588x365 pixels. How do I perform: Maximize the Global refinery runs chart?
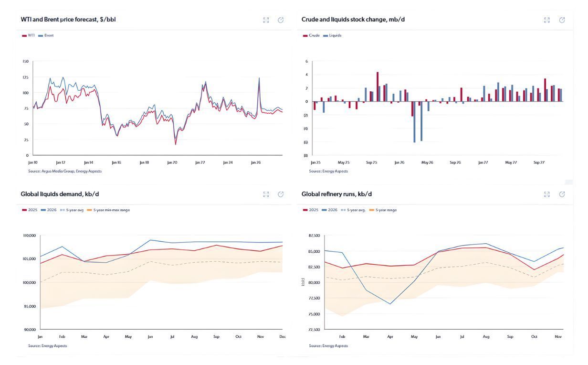pyautogui.click(x=546, y=194)
